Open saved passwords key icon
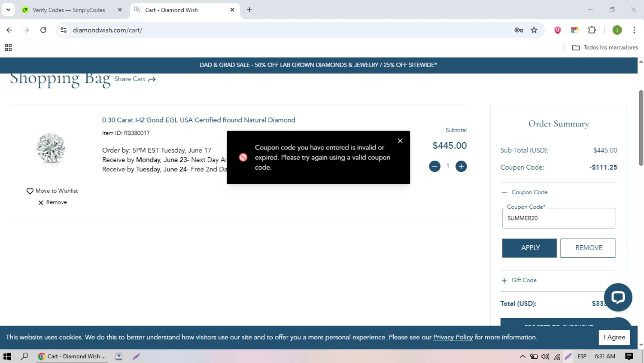 click(x=519, y=30)
